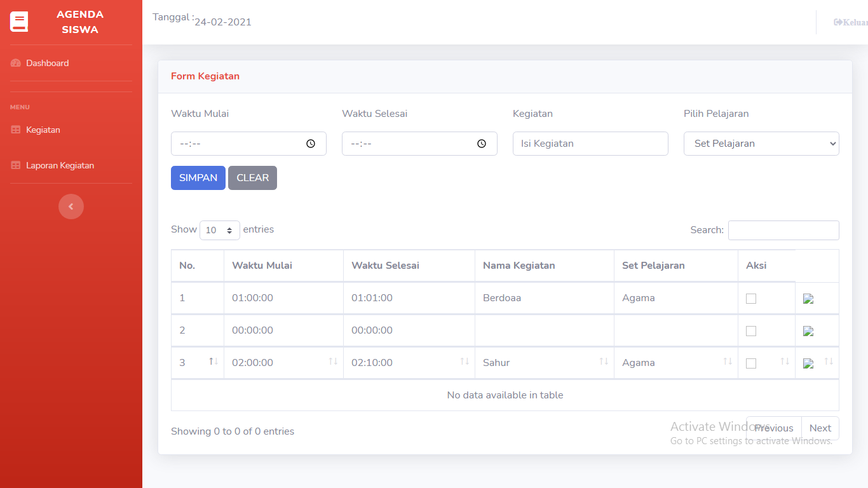The image size is (868, 488).
Task: Click the action image in Berdoaa row
Action: (x=808, y=299)
